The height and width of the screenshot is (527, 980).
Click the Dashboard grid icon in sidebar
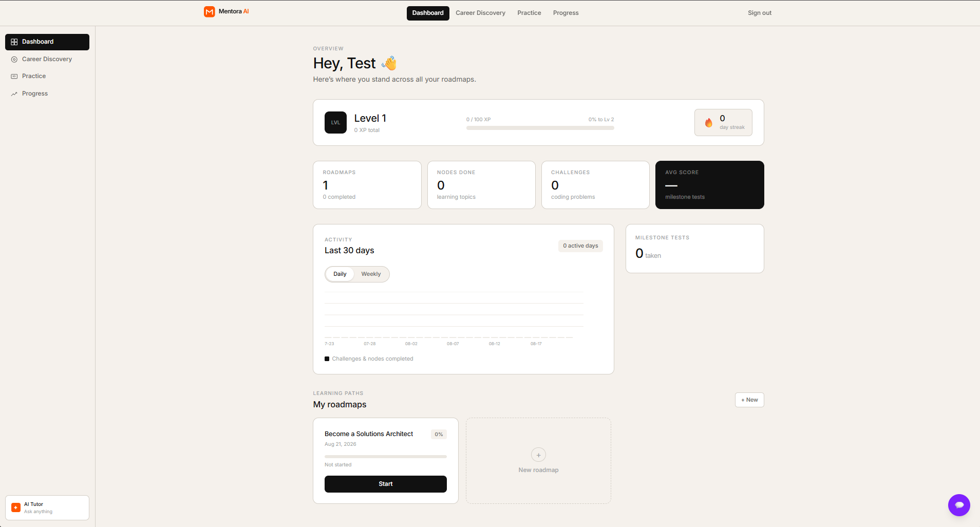[x=14, y=42]
